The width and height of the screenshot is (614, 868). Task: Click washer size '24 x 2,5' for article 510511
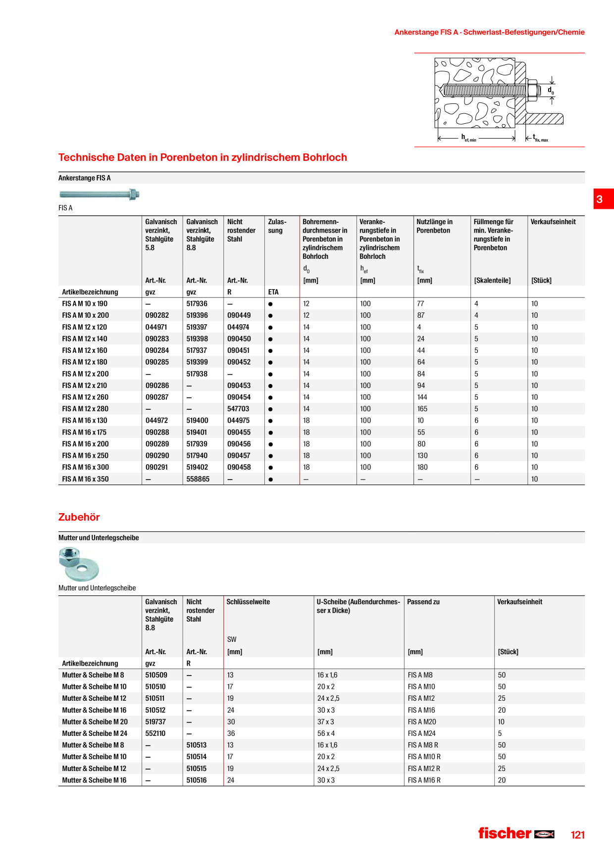pyautogui.click(x=328, y=698)
